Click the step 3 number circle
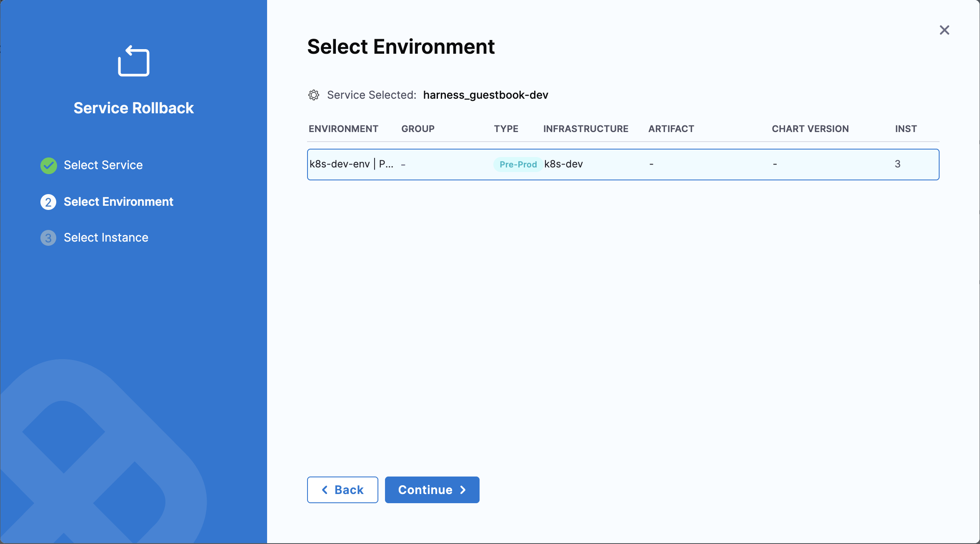Screen dimensions: 980x544 coord(48,238)
